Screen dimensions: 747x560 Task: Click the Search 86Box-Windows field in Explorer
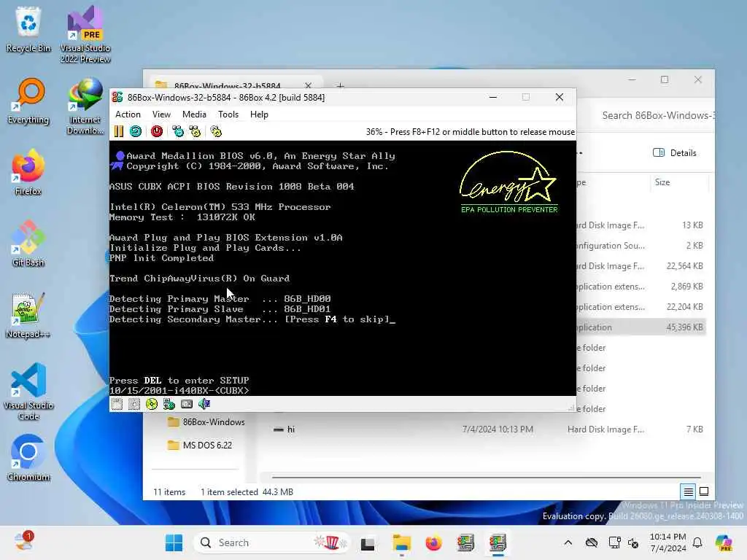coord(657,115)
